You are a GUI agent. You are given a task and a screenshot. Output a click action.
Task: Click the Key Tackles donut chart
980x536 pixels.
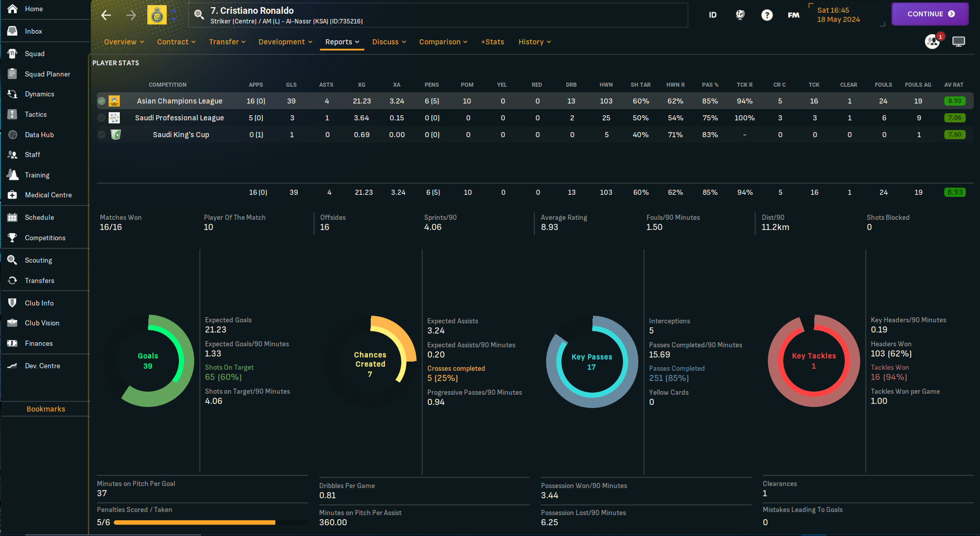click(814, 361)
